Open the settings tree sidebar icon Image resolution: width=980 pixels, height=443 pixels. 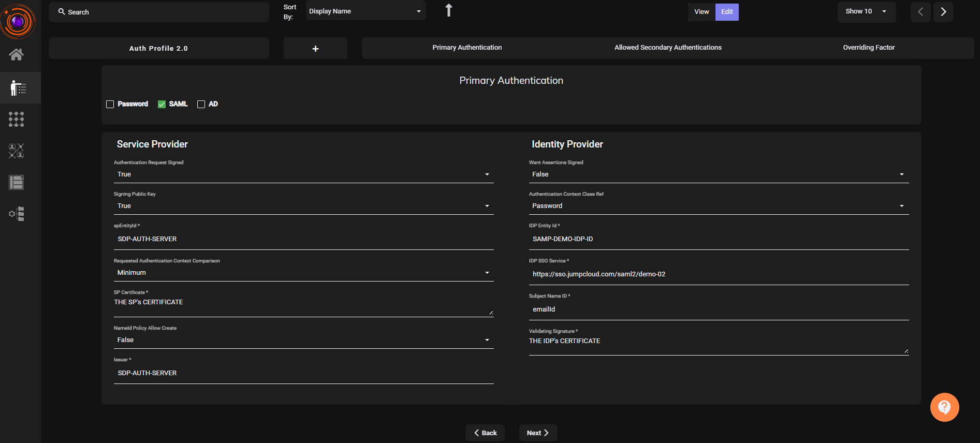17,214
